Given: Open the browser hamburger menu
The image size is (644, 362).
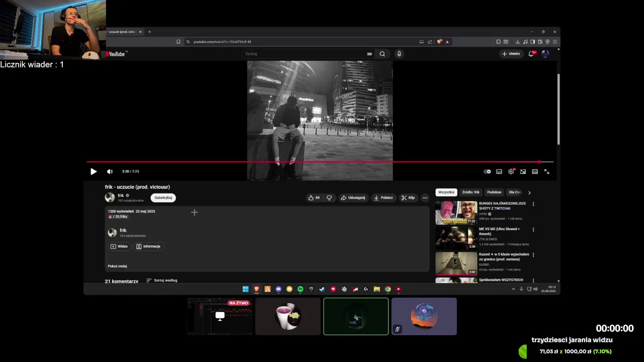Looking at the screenshot, I should [x=555, y=42].
